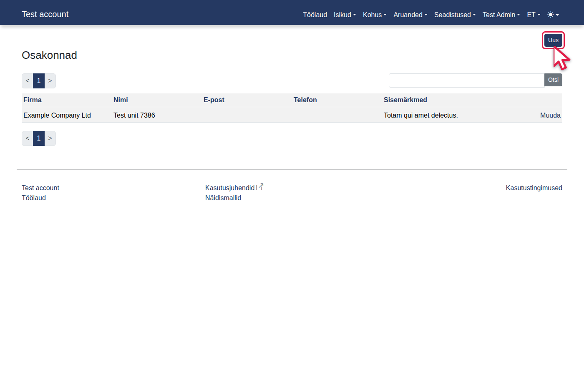The height and width of the screenshot is (392, 584).
Task: Click the Test account brand in header
Action: click(45, 14)
